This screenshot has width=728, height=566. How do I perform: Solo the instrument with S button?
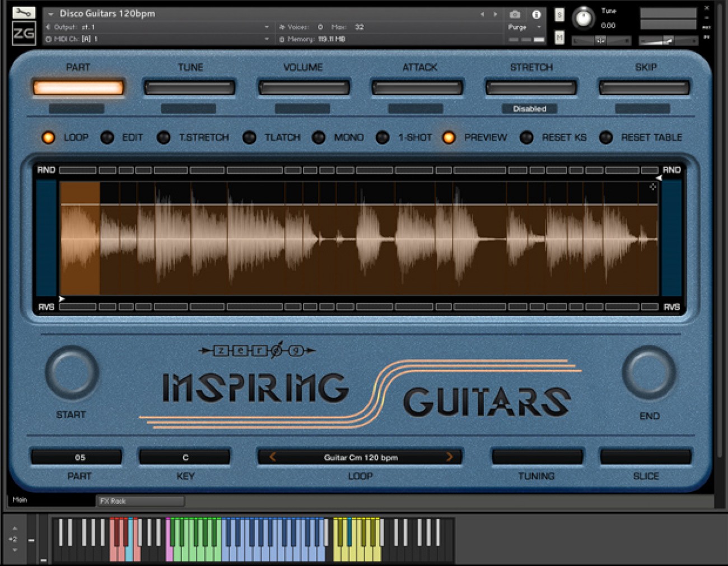point(559,15)
